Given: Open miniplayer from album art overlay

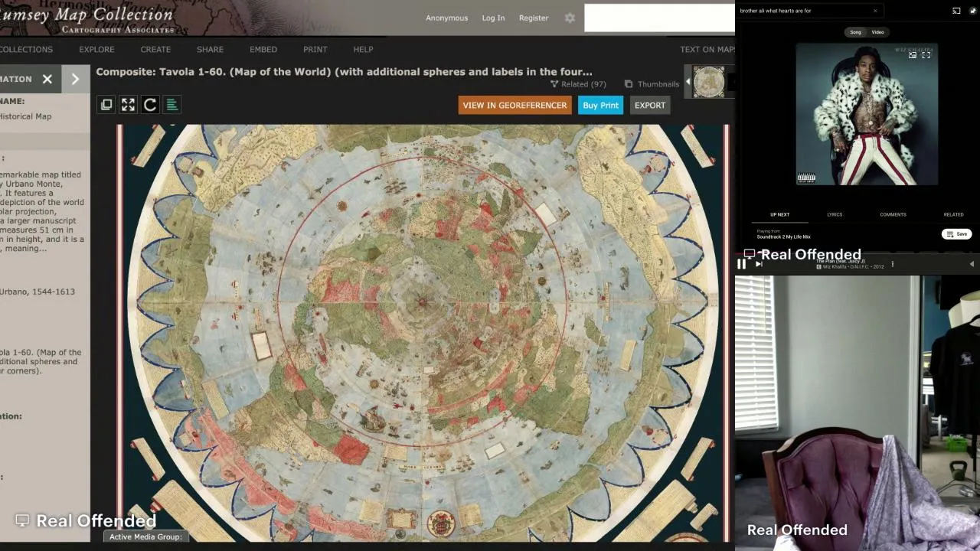Looking at the screenshot, I should 913,55.
